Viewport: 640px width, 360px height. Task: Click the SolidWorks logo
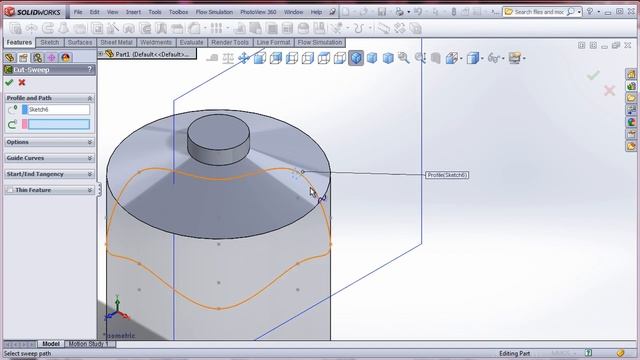[33, 12]
